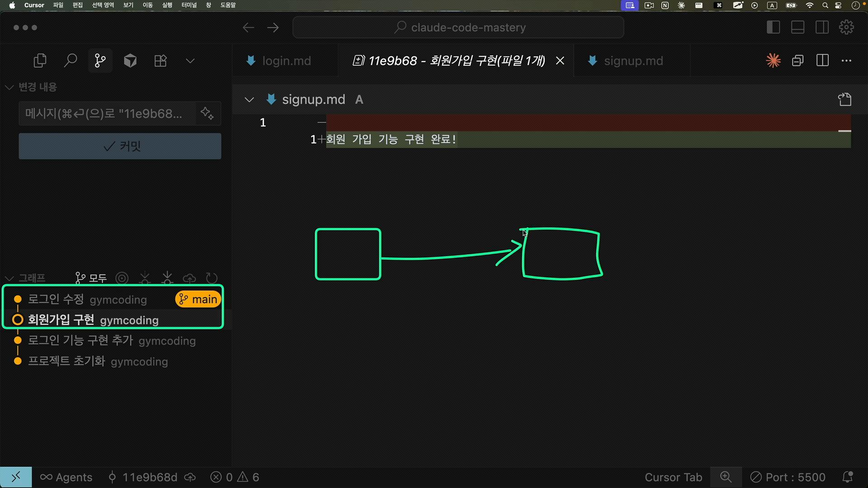Select the Source Control branch icon
This screenshot has width=868, height=488.
100,61
